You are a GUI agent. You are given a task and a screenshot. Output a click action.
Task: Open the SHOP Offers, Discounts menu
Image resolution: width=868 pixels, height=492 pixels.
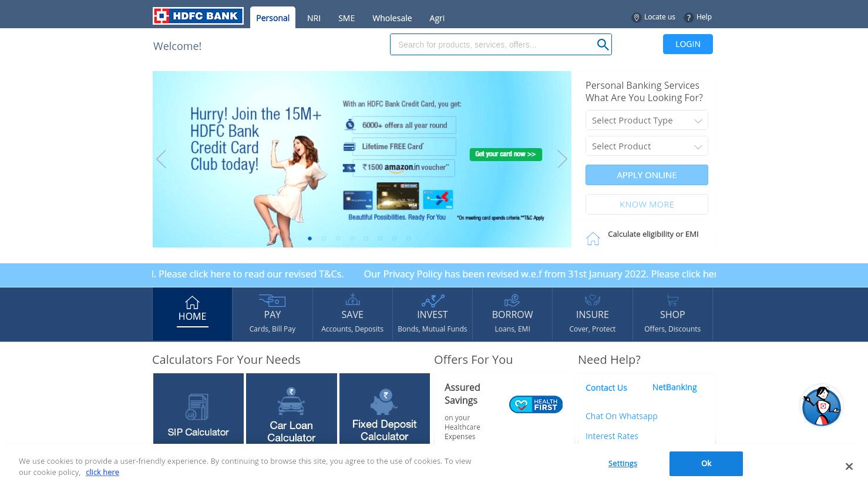(672, 314)
